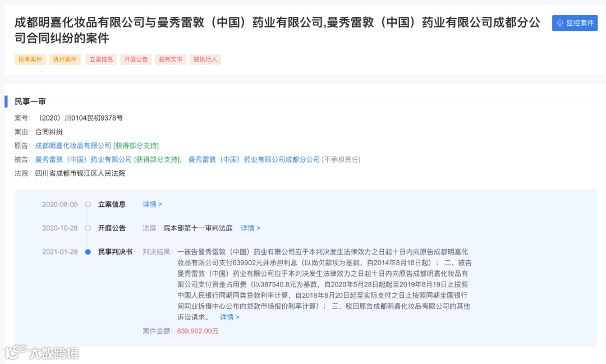Image resolution: width=606 pixels, height=364 pixels.
Task: Click the 2020-08-05 timeline circle marker
Action: point(88,204)
